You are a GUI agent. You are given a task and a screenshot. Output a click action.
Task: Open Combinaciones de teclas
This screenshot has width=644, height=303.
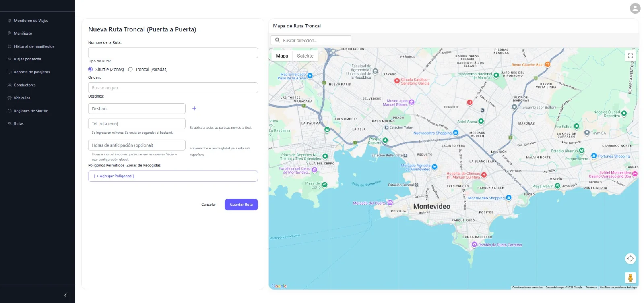(527, 288)
